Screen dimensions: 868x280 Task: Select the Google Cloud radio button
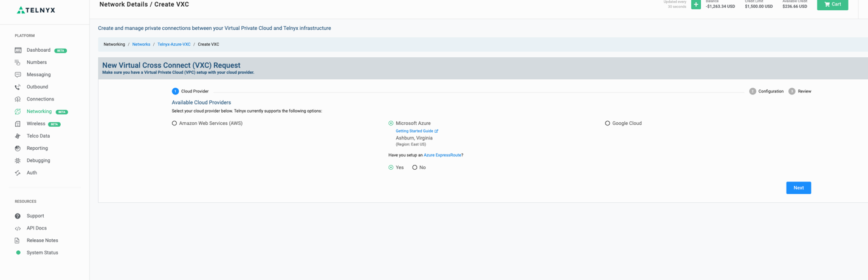click(x=607, y=123)
